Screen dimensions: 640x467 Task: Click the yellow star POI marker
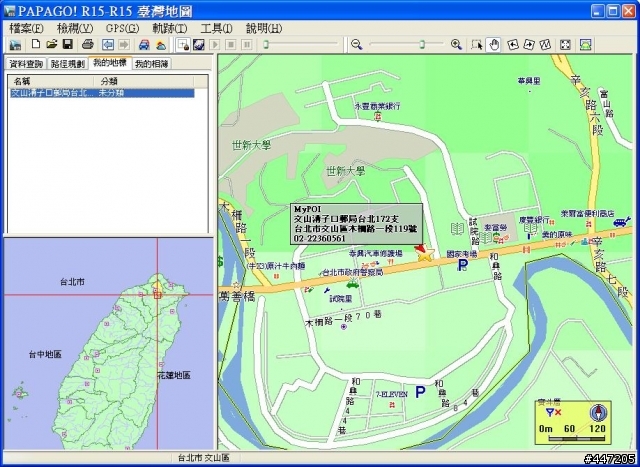425,254
